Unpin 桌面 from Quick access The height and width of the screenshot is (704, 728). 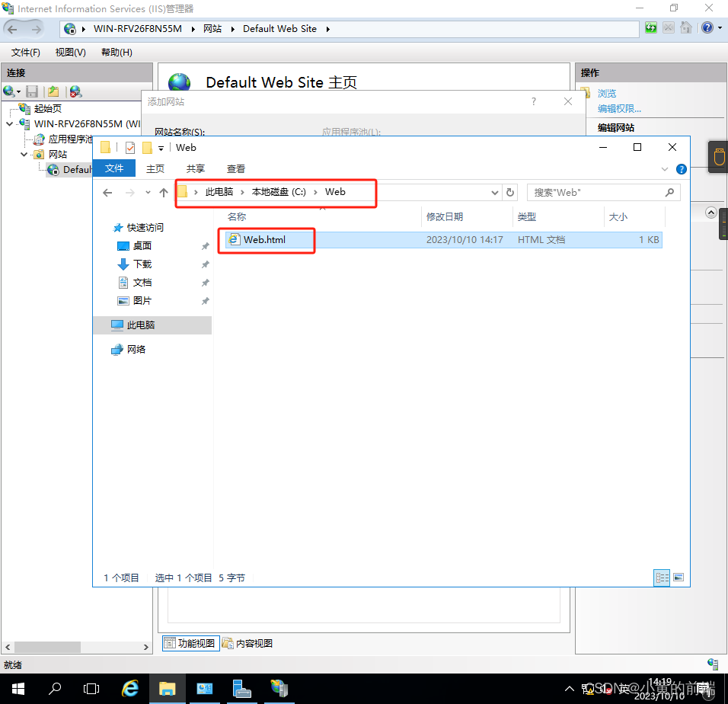(x=204, y=245)
